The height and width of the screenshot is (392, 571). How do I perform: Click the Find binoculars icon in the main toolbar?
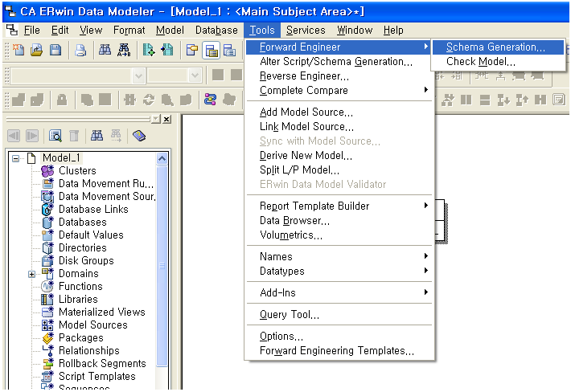(105, 50)
